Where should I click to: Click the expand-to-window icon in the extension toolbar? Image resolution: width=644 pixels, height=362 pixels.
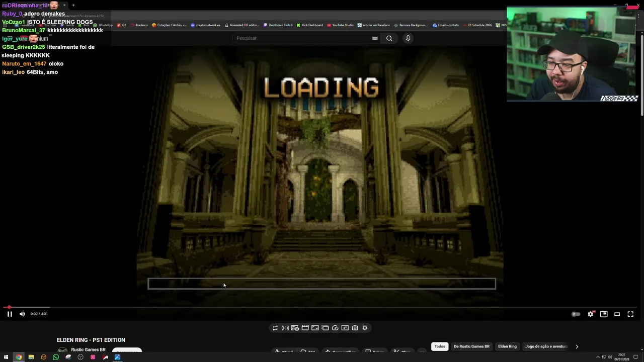(x=315, y=328)
